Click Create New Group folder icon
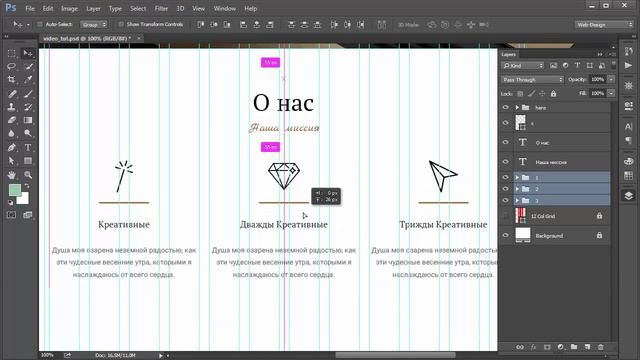Viewport: 640px width, 360px height. tap(574, 347)
